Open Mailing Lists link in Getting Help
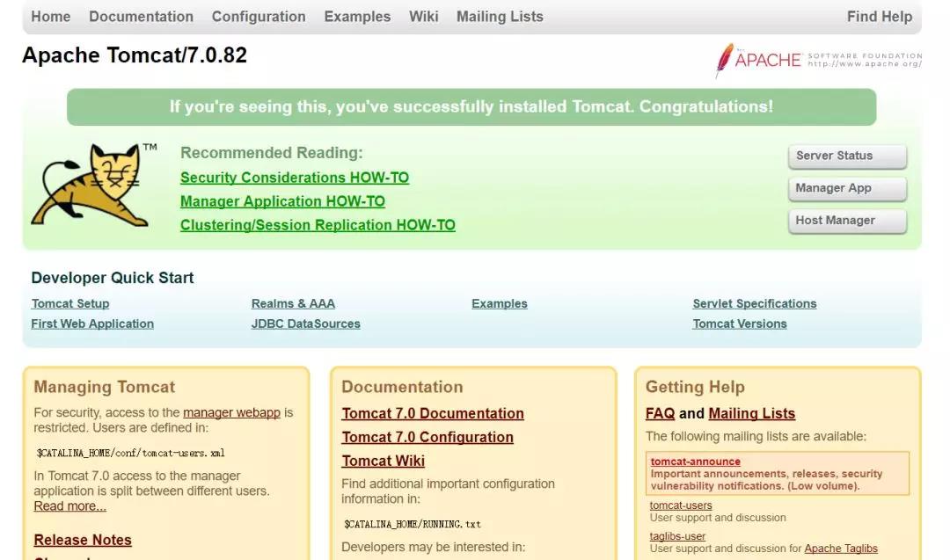Screen dimensions: 950x560 [751, 413]
